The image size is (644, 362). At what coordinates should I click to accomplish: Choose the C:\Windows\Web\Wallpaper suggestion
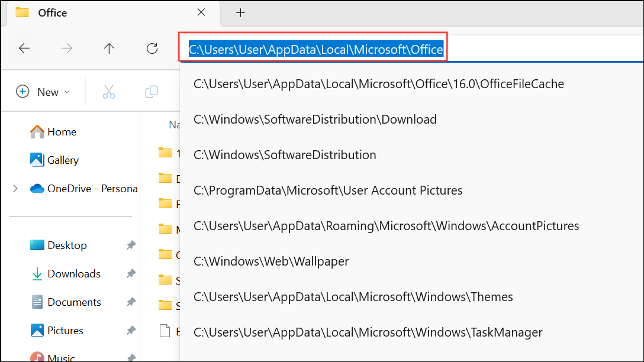(271, 261)
